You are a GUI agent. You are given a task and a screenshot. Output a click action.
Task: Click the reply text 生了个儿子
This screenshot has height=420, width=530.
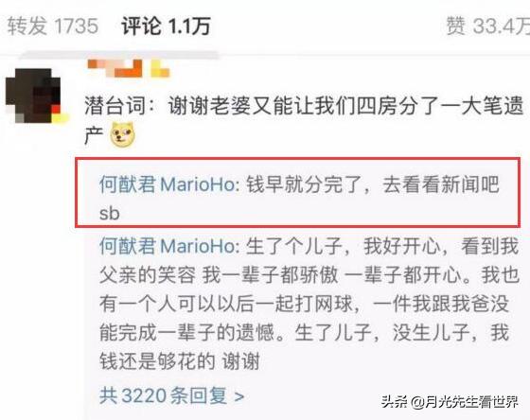coord(293,246)
